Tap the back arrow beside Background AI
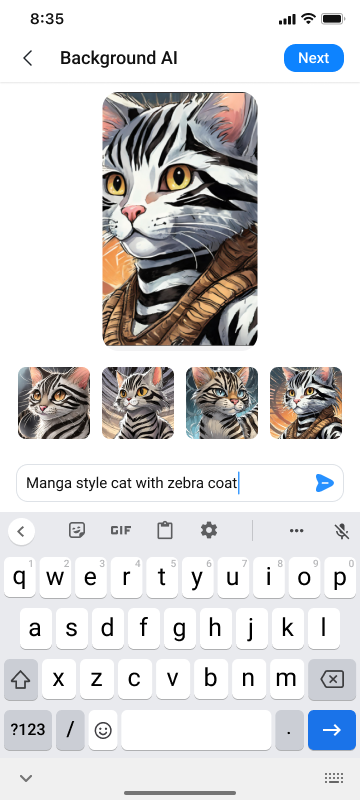The width and height of the screenshot is (360, 800). point(28,58)
